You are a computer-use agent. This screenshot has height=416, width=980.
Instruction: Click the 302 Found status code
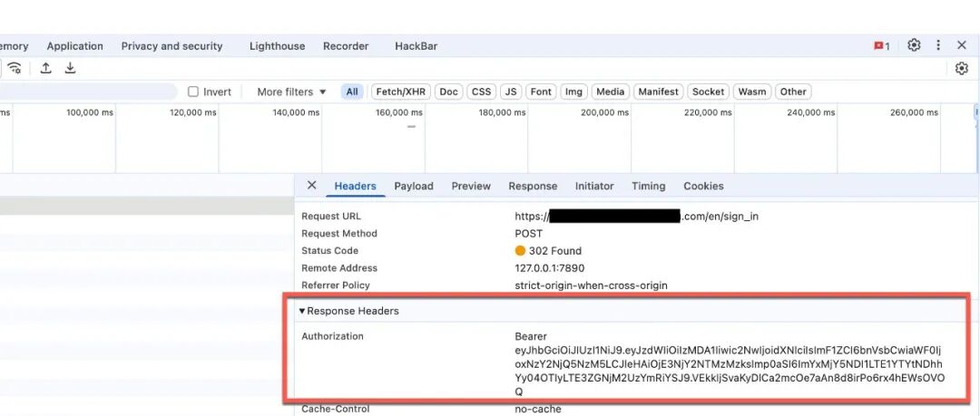pos(548,251)
